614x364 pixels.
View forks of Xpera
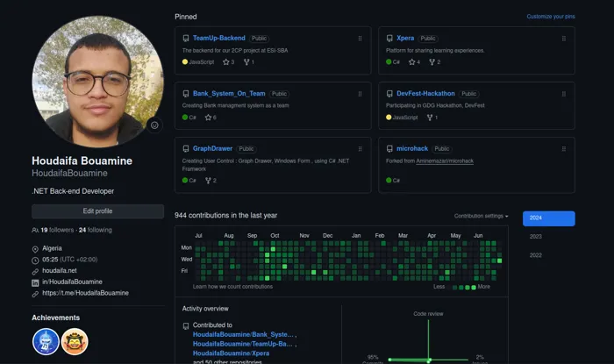tap(435, 62)
